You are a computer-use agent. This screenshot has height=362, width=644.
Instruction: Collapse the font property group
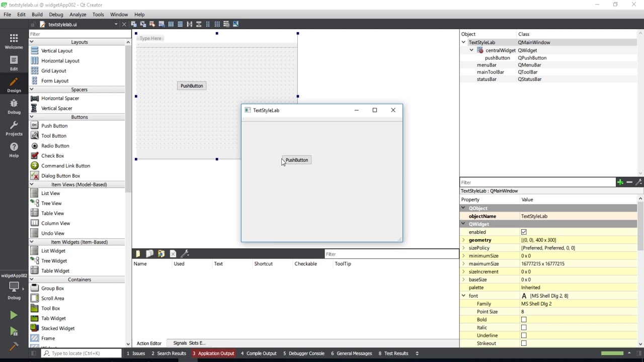click(463, 296)
